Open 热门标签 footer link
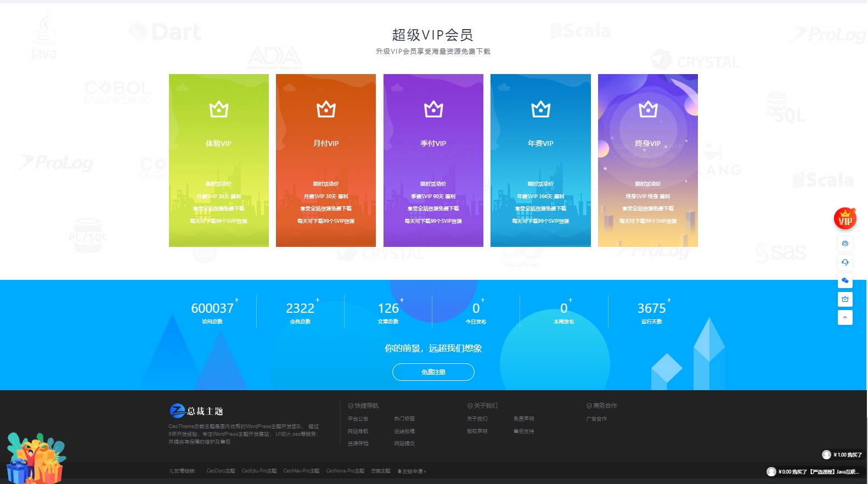868x484 pixels. (404, 419)
